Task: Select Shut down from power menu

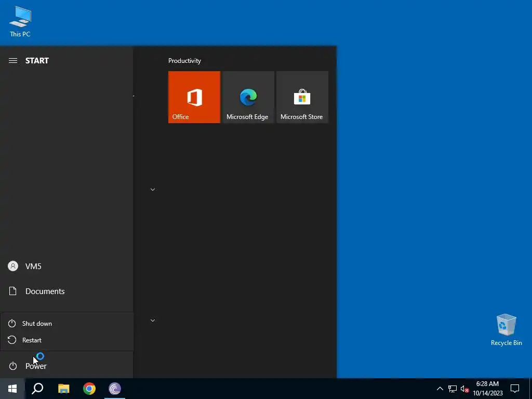Action: click(67, 323)
